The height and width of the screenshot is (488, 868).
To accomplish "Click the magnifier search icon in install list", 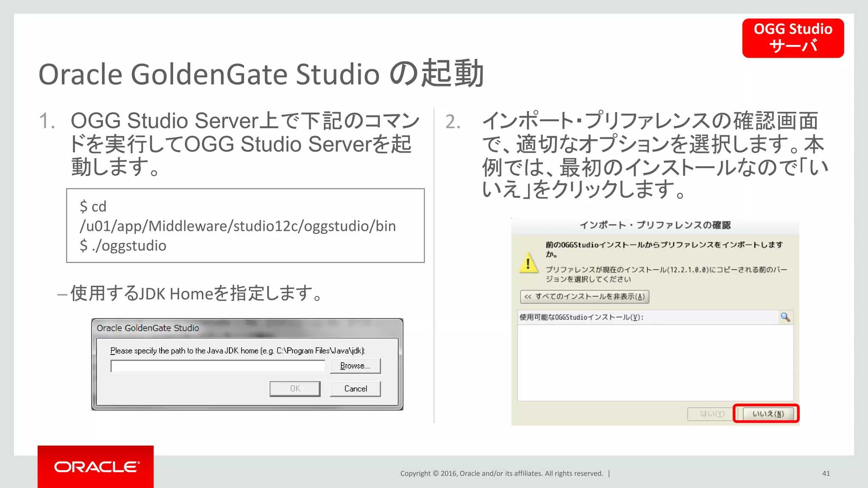I will tap(785, 317).
